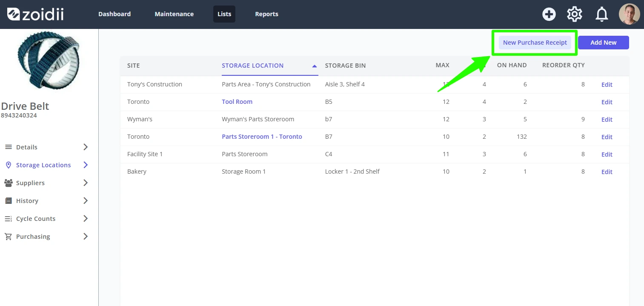The height and width of the screenshot is (306, 644).
Task: Expand the Suppliers chevron arrow
Action: point(86,183)
